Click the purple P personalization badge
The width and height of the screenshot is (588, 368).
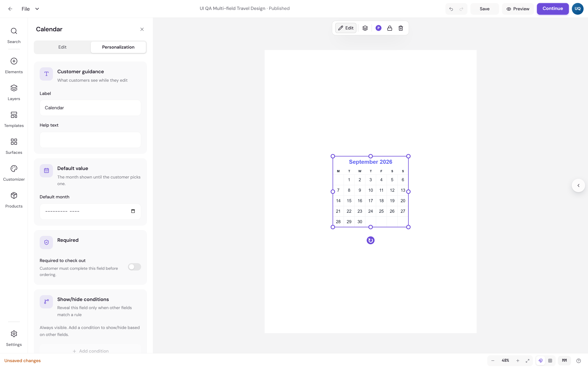(x=378, y=28)
